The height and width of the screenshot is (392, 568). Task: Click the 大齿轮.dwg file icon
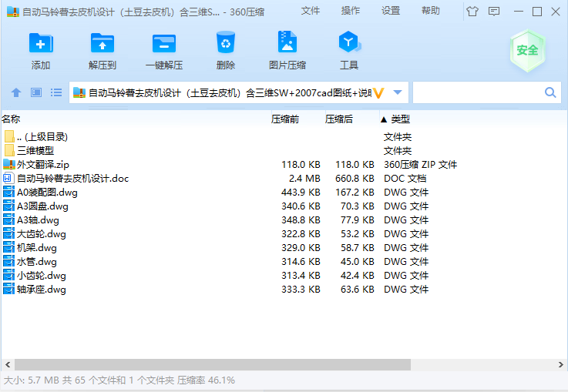[x=8, y=234]
